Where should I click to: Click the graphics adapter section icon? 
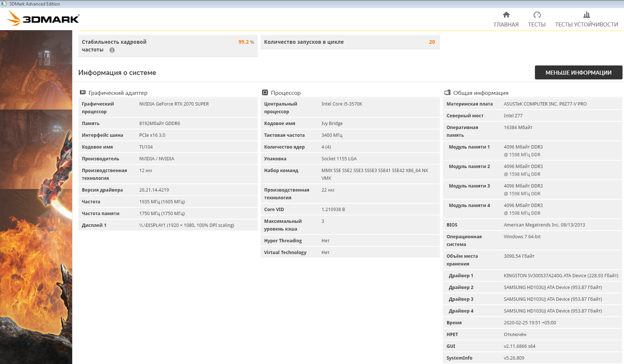pyautogui.click(x=83, y=93)
